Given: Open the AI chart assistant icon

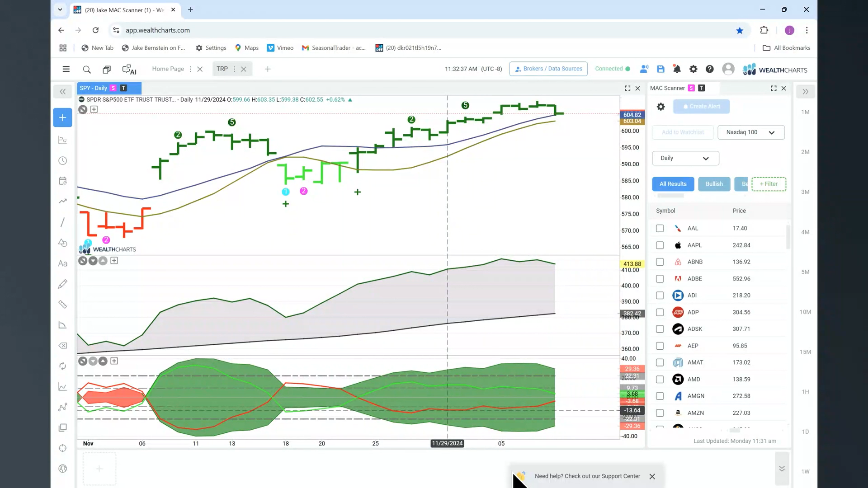Looking at the screenshot, I should 129,70.
